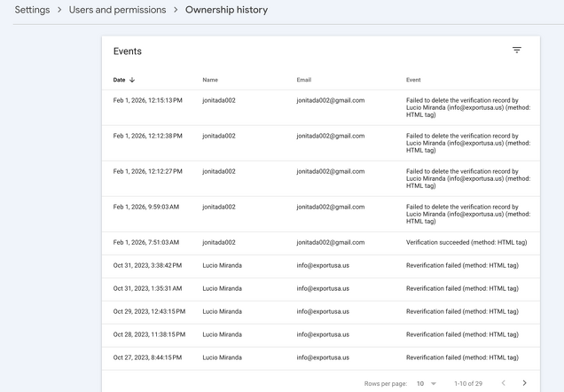Select the Feb 1, 2026, 12:15:13 PM row

pos(148,100)
